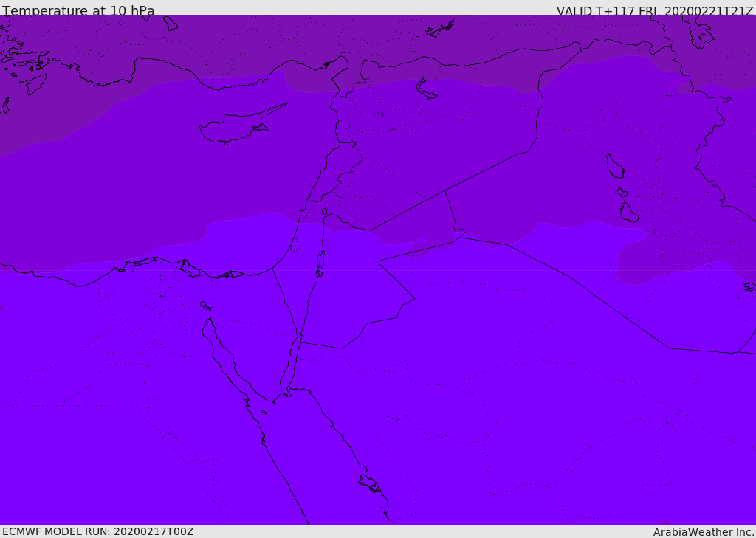Click Lake Razzaza south of Lake Tharthar
The height and width of the screenshot is (538, 756).
[629, 213]
